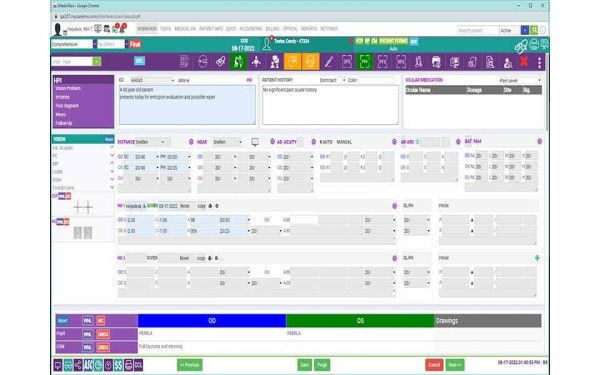Expand the Contact Lens section chevron
Viewport: 600px width, 375px height.
coord(112,188)
